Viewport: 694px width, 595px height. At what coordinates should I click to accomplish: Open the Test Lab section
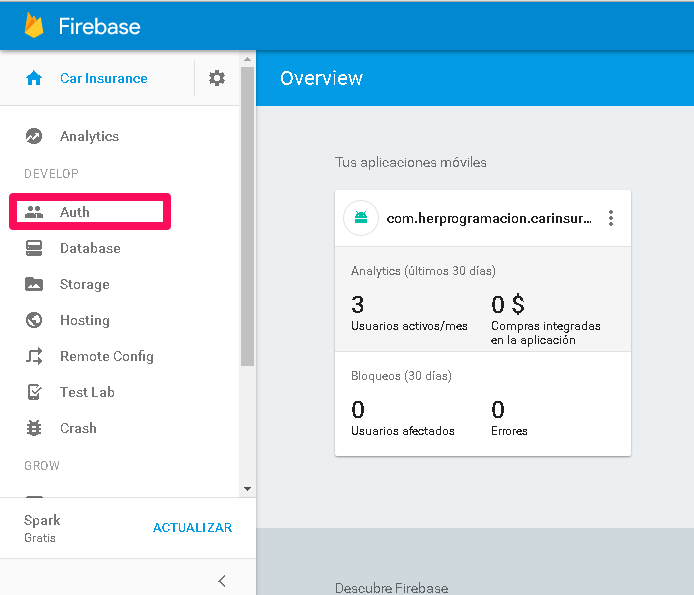88,392
